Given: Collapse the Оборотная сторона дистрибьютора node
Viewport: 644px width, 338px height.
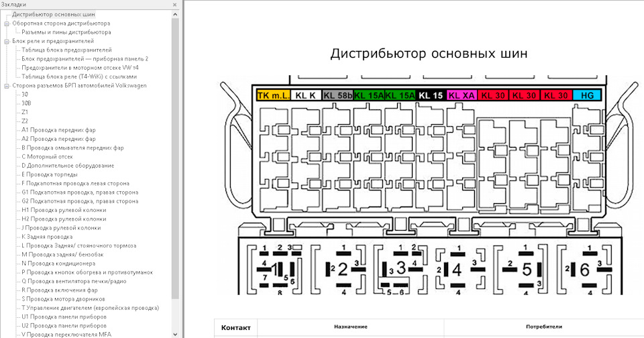Looking at the screenshot, I should 7,23.
